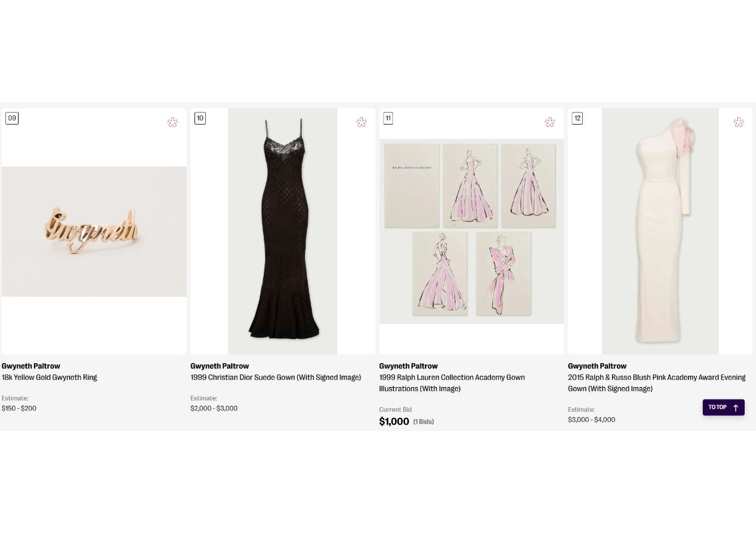Favorite the Gwyneth Ring lot 09

coord(173,122)
